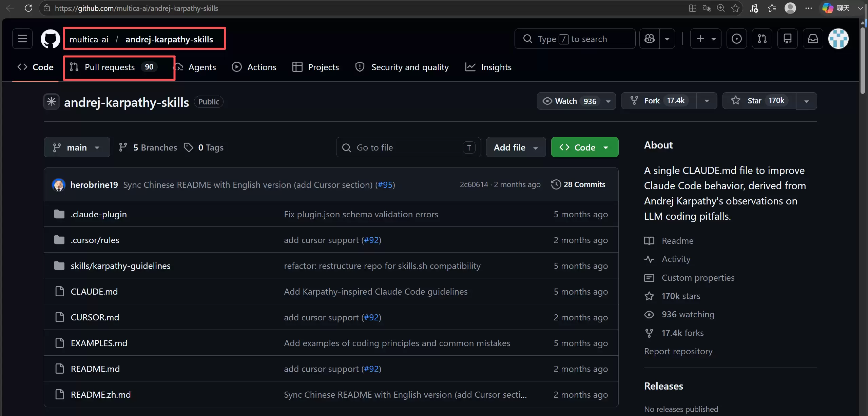Switch to the Projects tab
The height and width of the screenshot is (416, 868).
pos(316,67)
